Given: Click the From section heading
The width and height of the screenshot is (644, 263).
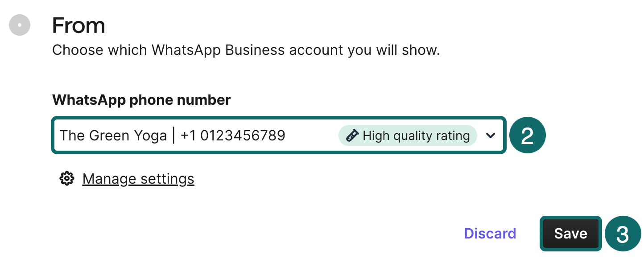Looking at the screenshot, I should tap(78, 25).
